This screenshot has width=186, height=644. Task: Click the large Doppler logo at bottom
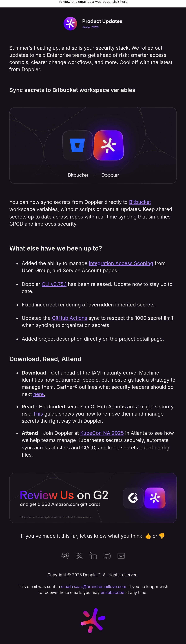(x=93, y=621)
